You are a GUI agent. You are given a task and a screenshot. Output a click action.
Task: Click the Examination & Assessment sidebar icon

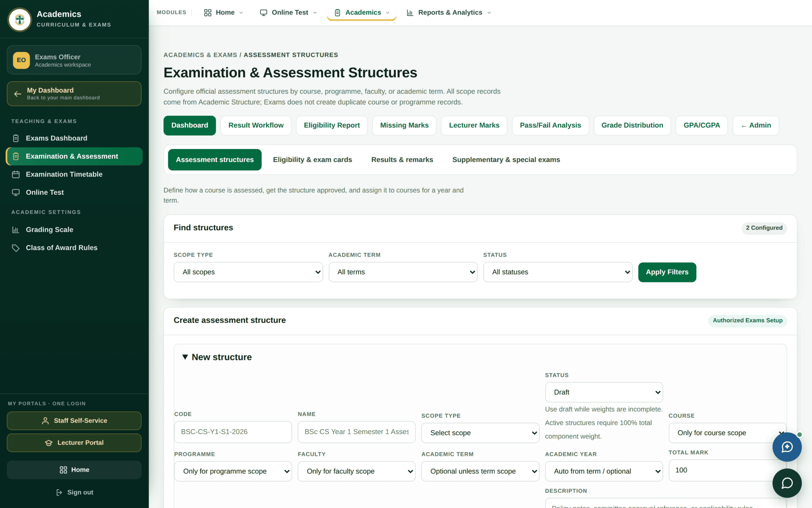[16, 157]
